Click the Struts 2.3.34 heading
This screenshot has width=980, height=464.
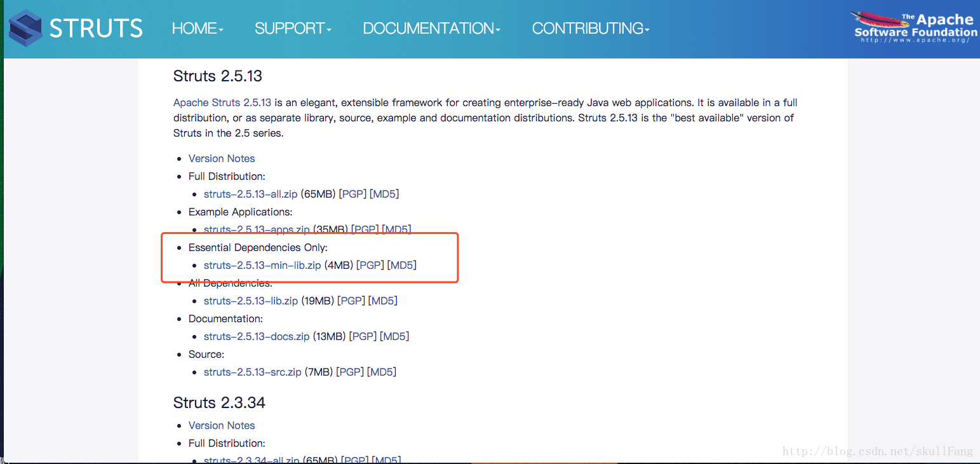click(x=219, y=402)
